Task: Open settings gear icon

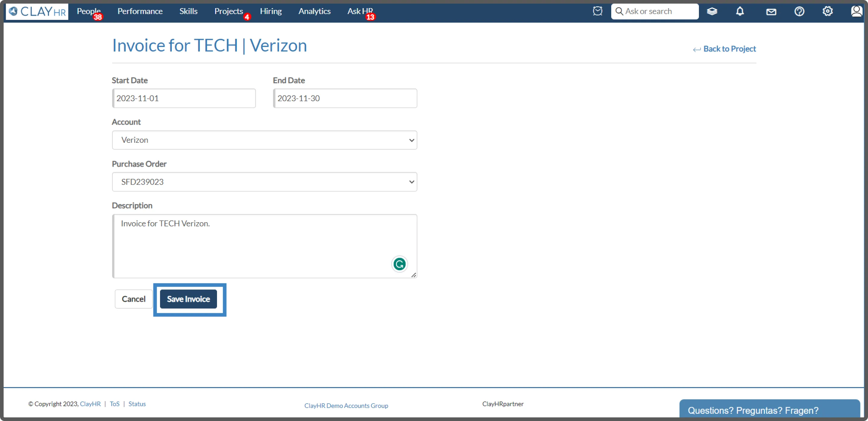Action: (827, 11)
